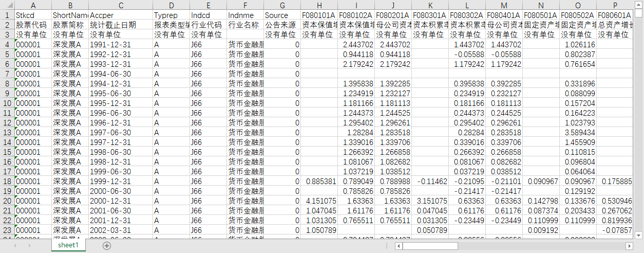Click the F080501A cell
The image size is (644, 253).
541,15
